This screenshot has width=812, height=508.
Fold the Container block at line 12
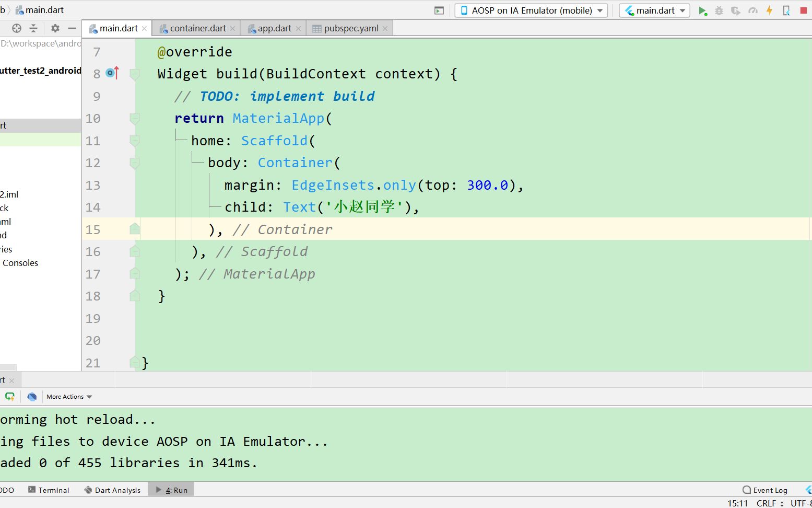135,163
